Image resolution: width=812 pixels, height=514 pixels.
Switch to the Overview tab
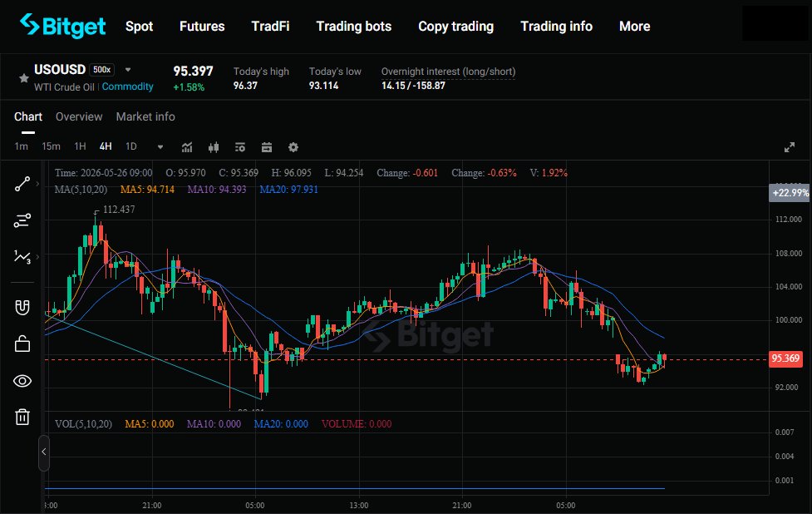tap(79, 116)
